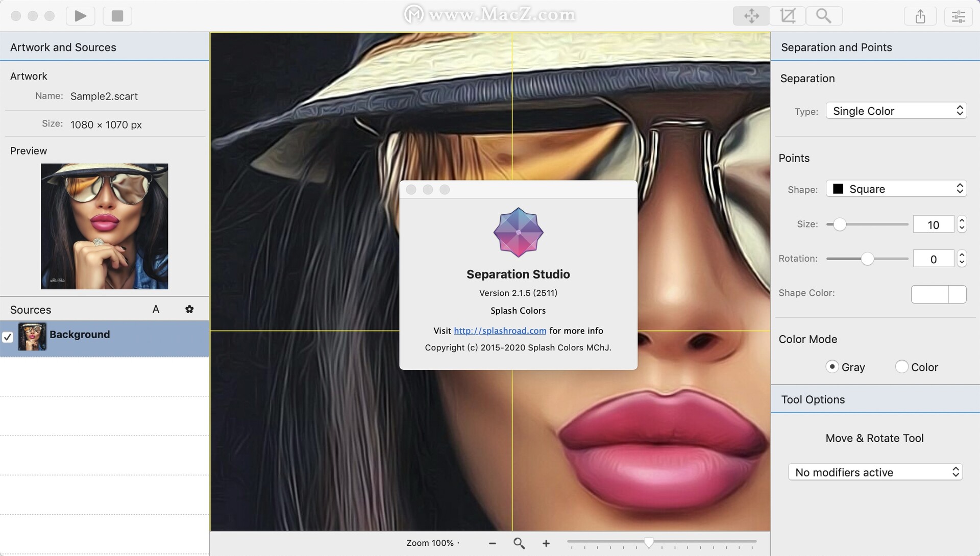Click the Rotation value input field

pyautogui.click(x=933, y=259)
